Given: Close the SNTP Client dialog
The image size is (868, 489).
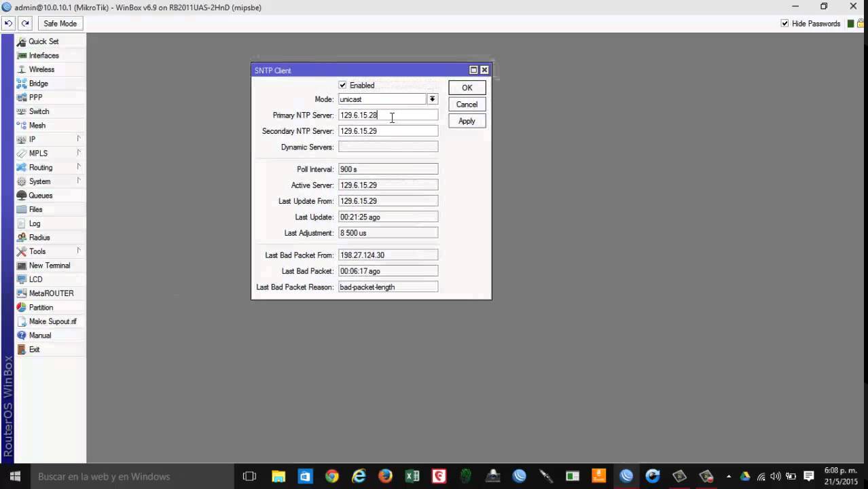Looking at the screenshot, I should coord(484,70).
